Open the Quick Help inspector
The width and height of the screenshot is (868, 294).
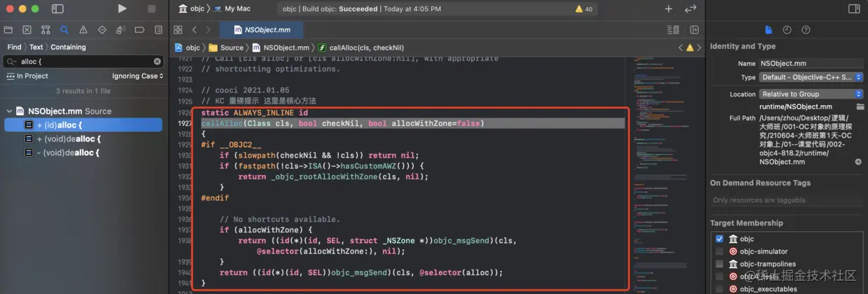coord(806,30)
